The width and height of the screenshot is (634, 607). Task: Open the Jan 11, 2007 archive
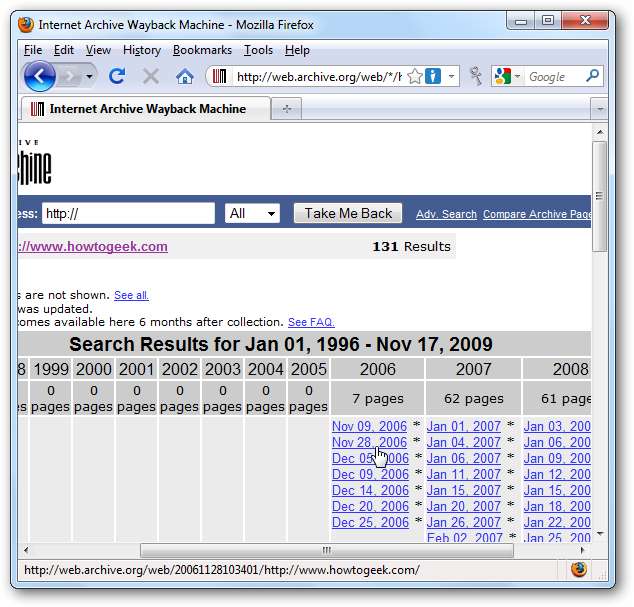click(464, 474)
